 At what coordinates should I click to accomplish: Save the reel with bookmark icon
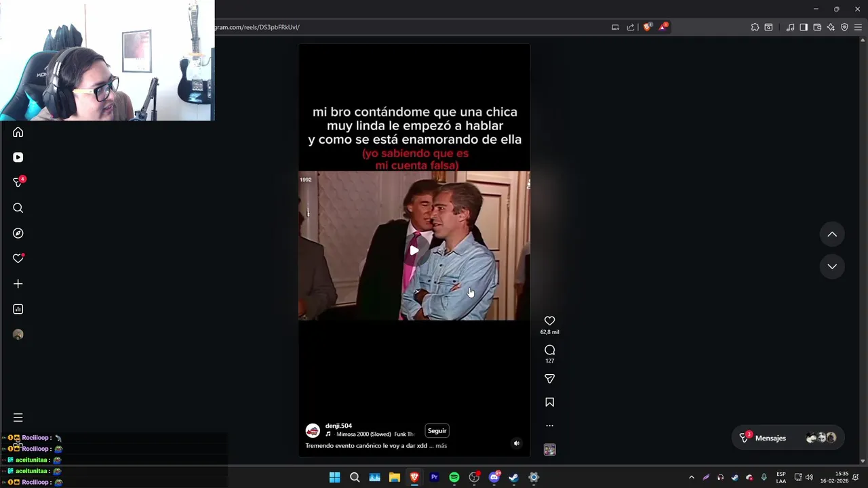(x=549, y=402)
